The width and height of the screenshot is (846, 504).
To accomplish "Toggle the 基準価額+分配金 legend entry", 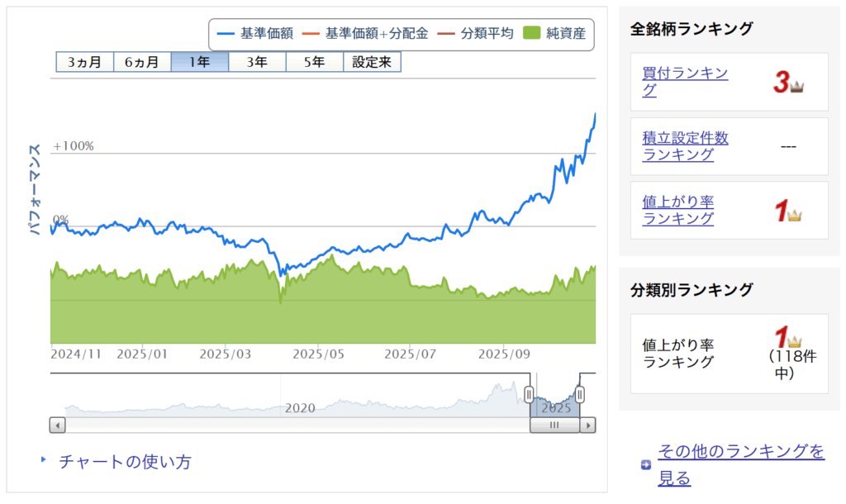I will [x=366, y=34].
